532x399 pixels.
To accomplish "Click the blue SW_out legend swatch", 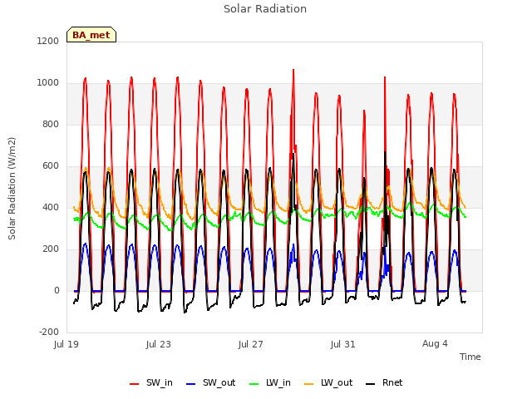I will pos(191,384).
